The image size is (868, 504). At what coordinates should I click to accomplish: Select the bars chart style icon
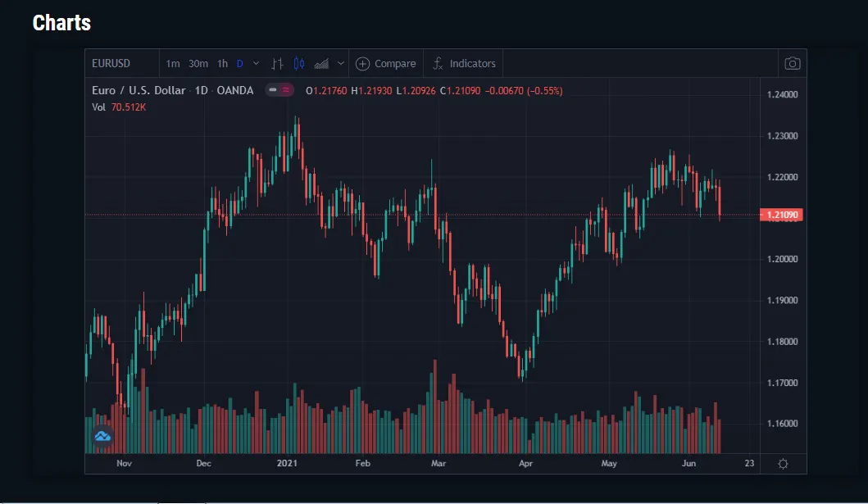pos(277,64)
